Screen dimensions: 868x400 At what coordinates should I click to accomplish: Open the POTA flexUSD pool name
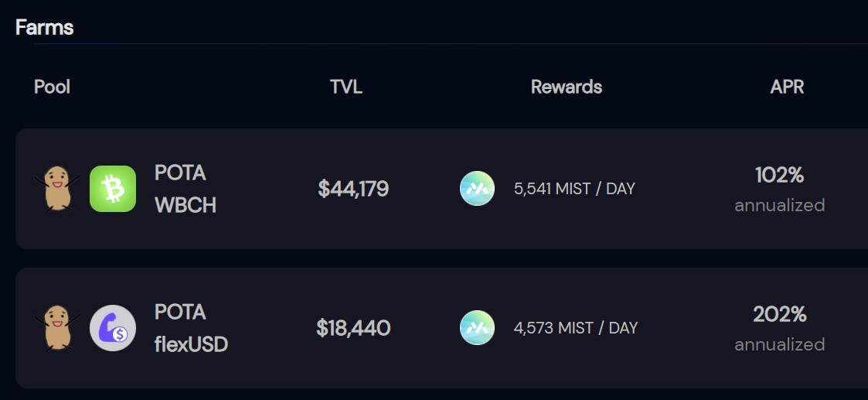pyautogui.click(x=191, y=329)
